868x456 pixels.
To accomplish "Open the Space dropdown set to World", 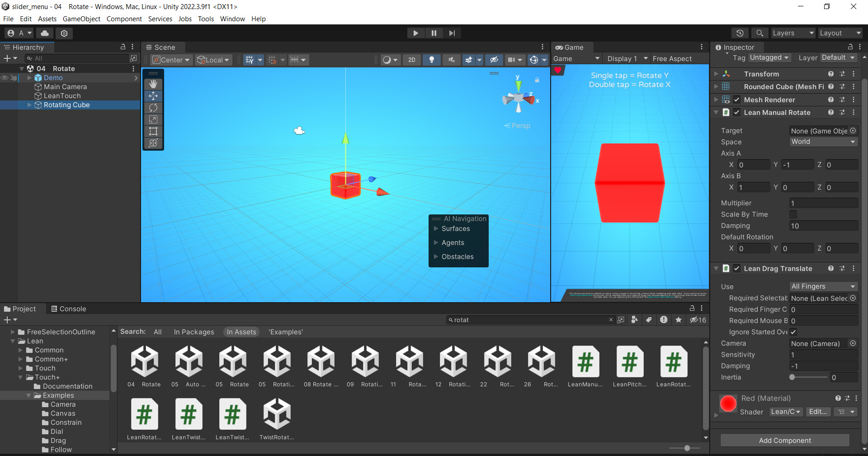I will coord(823,142).
